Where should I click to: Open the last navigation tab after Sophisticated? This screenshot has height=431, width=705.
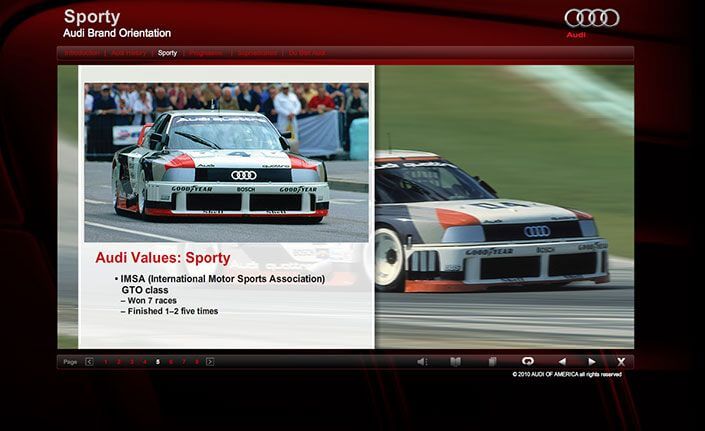pos(307,53)
